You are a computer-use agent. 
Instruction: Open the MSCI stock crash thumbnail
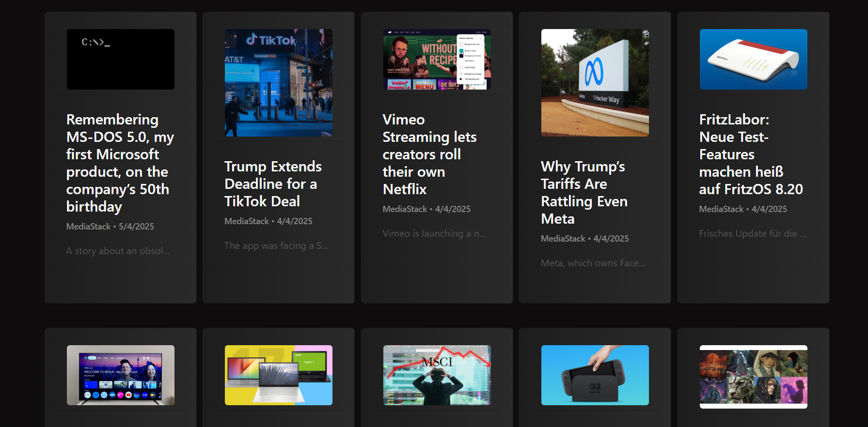pyautogui.click(x=437, y=375)
